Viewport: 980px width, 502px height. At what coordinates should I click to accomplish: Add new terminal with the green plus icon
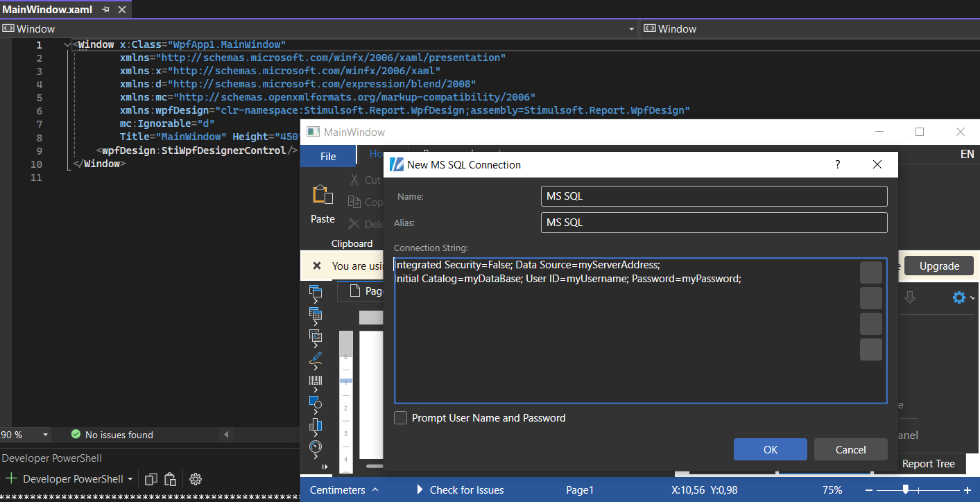click(x=10, y=478)
